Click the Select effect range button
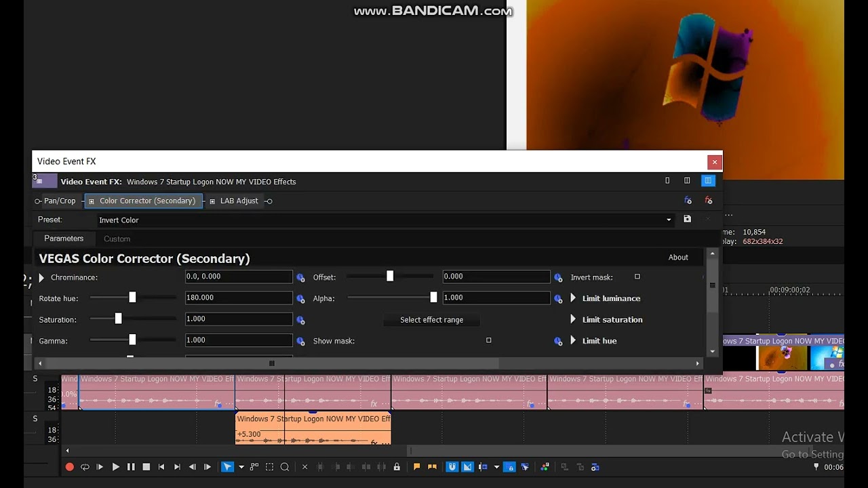The image size is (868, 488). [432, 320]
